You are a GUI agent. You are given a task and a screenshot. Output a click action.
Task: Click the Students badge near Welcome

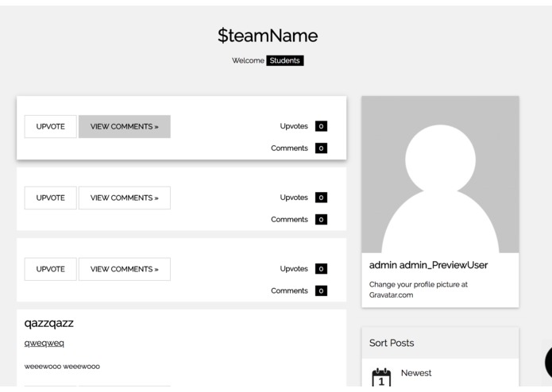pos(285,60)
